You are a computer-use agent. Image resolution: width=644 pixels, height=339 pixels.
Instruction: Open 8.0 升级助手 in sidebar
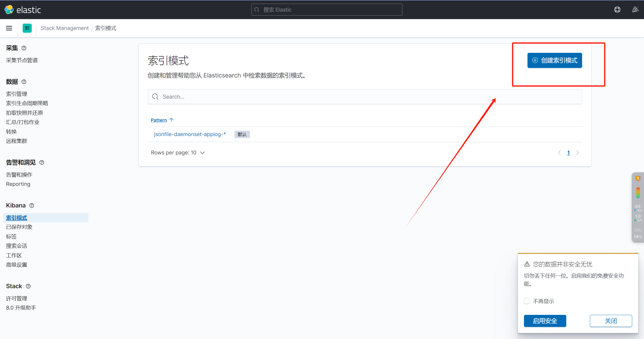tap(21, 308)
